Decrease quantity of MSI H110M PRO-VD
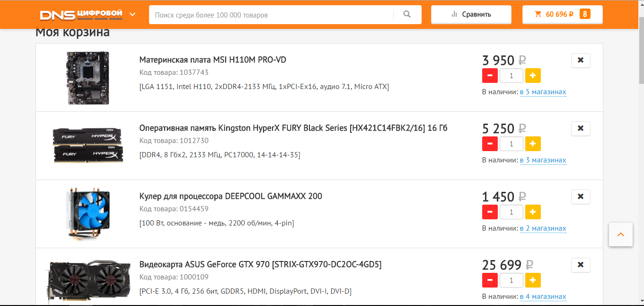The width and height of the screenshot is (644, 306). (490, 76)
